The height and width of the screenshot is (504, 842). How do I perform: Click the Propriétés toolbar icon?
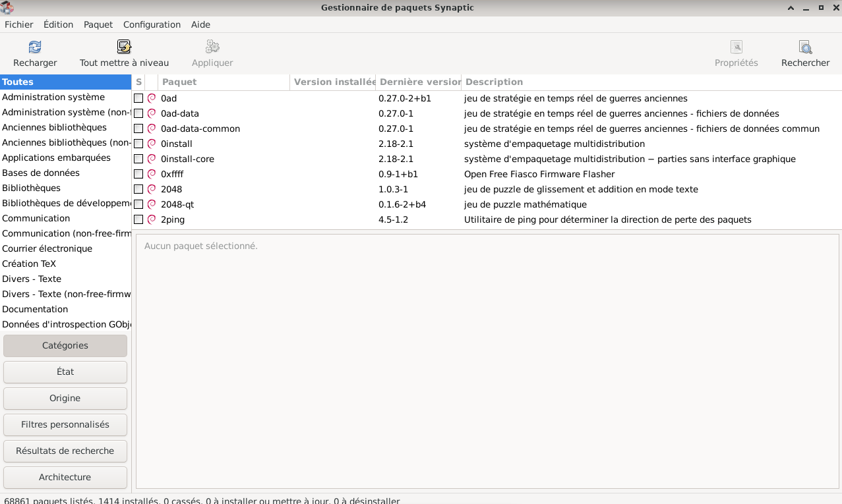point(737,47)
